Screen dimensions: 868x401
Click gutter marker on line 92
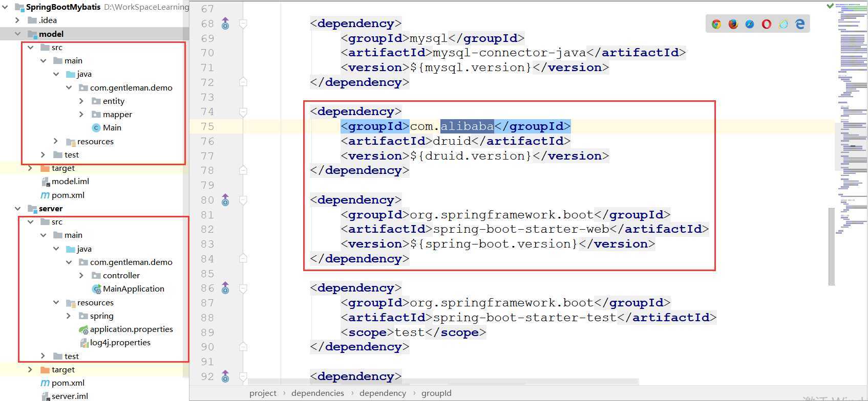[x=225, y=376]
